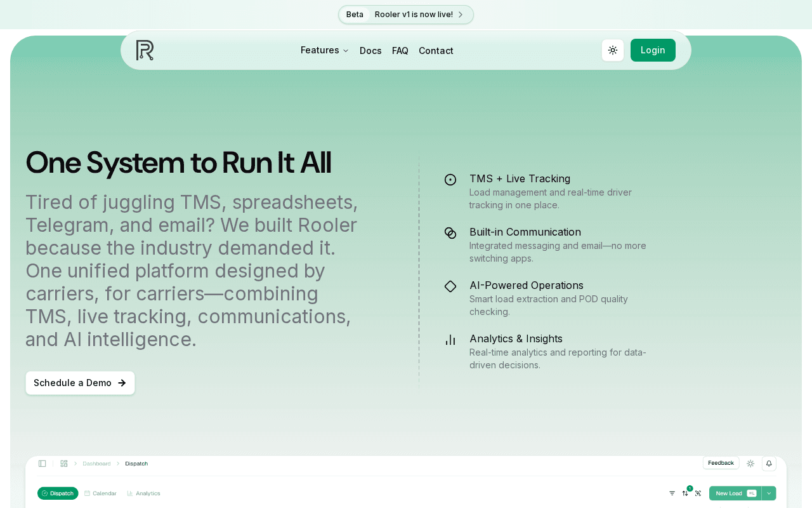Click the Dispatch breadcrumb text
Screen dimensions: 812x508
tap(136, 464)
